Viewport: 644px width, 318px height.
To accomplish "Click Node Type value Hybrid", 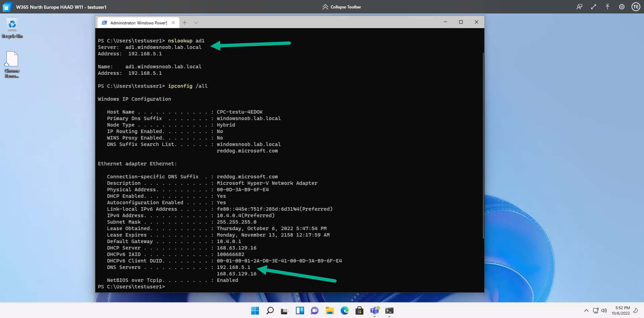I will tap(226, 125).
